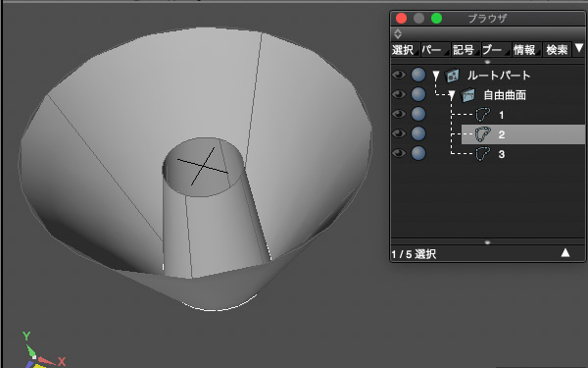Click the ルートパート part icon
The image size is (588, 368).
(x=453, y=76)
